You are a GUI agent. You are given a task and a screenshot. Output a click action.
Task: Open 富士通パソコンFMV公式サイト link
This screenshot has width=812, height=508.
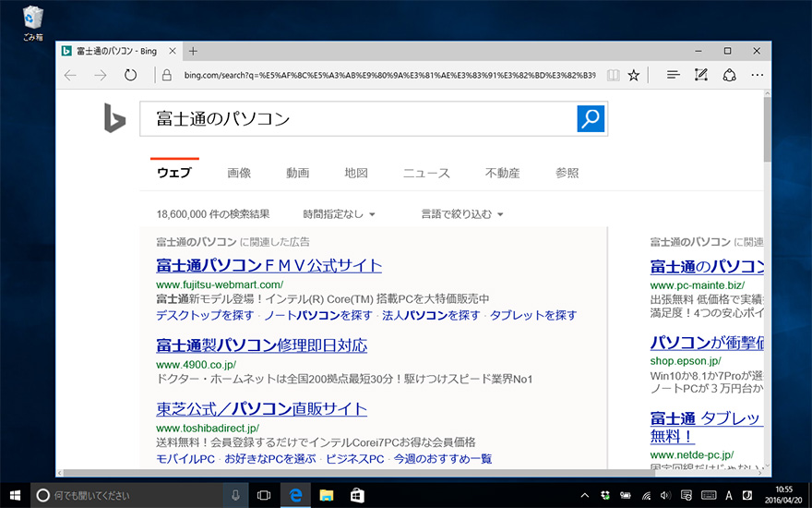[269, 266]
